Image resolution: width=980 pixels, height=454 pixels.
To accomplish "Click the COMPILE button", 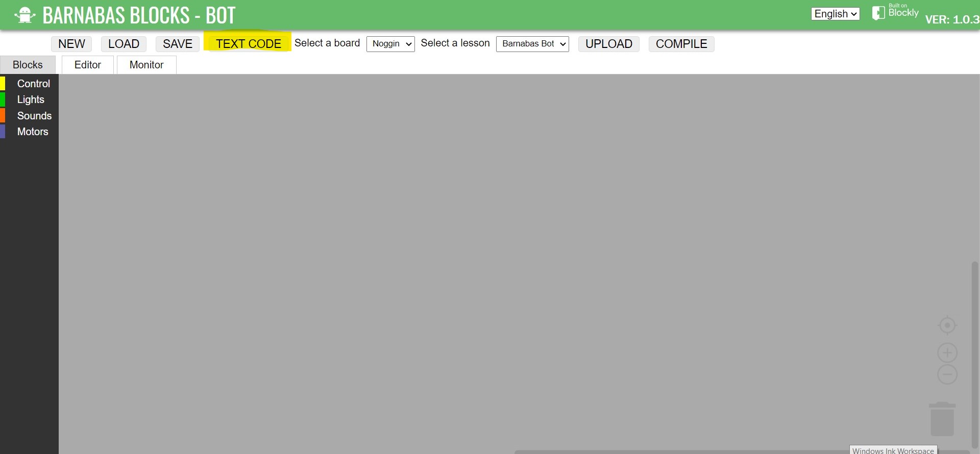I will (681, 44).
